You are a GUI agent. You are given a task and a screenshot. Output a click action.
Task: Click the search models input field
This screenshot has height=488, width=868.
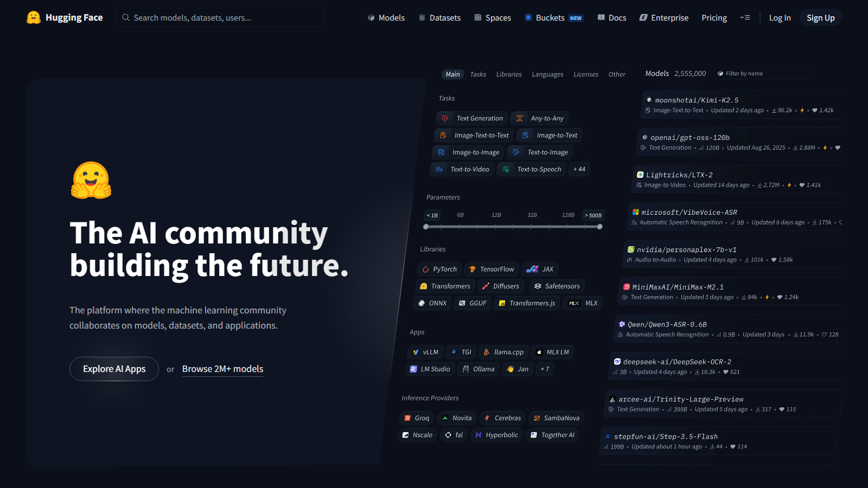[220, 17]
